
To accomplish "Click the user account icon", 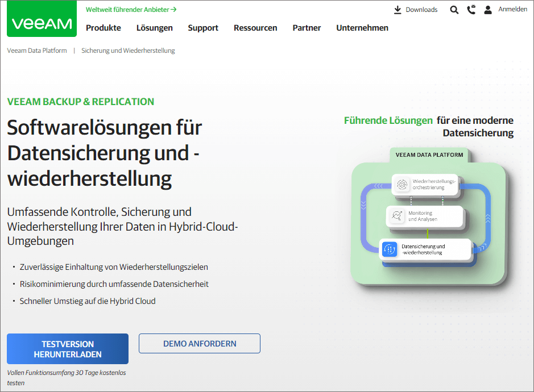I will coord(488,10).
